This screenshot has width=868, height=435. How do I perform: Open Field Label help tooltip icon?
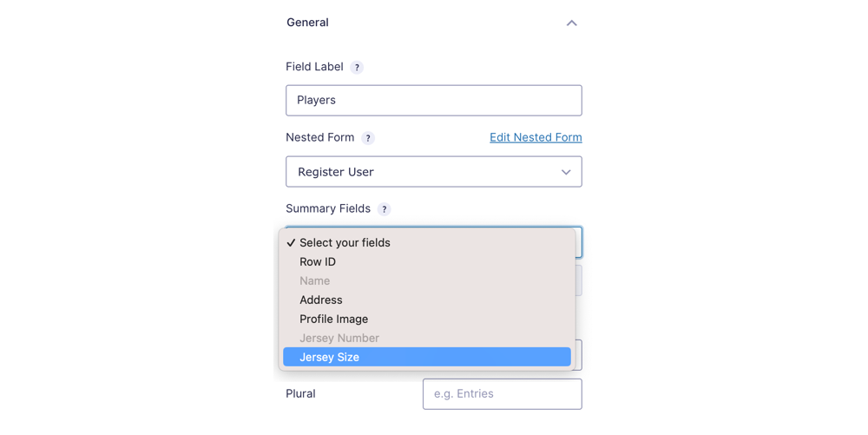click(x=357, y=68)
